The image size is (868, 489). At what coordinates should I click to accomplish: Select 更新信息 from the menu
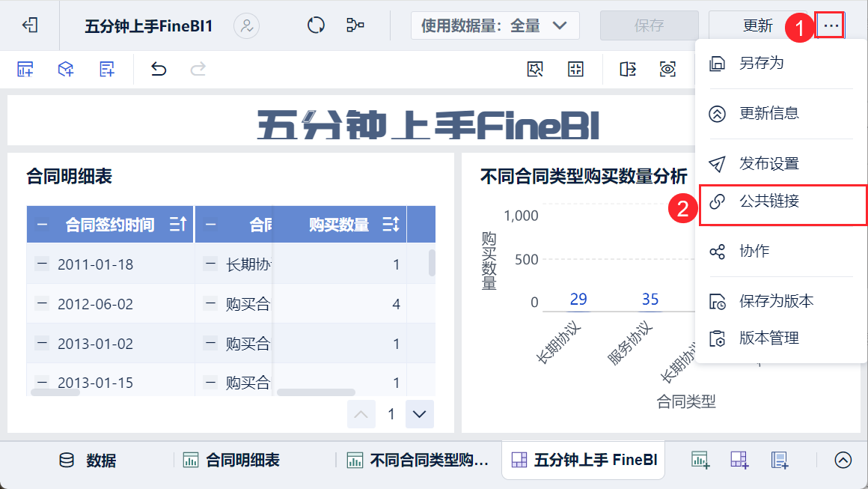pyautogui.click(x=781, y=114)
